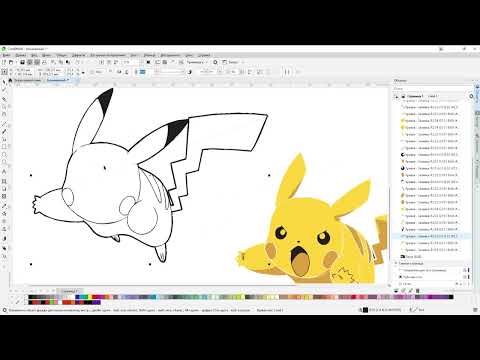The image size is (480, 360).
Task: Collapse the Главная страница section
Action: tap(396, 263)
